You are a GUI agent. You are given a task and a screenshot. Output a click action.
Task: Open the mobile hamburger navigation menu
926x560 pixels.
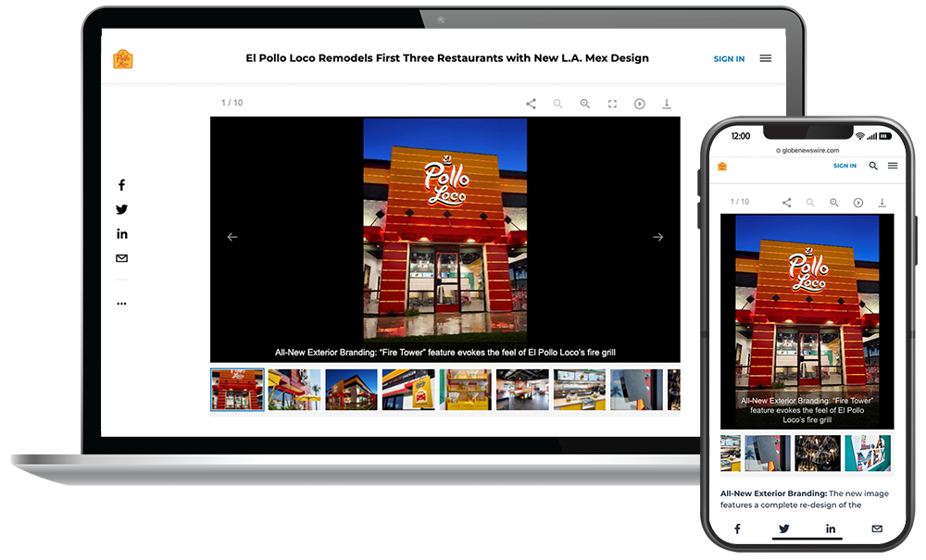pyautogui.click(x=893, y=166)
